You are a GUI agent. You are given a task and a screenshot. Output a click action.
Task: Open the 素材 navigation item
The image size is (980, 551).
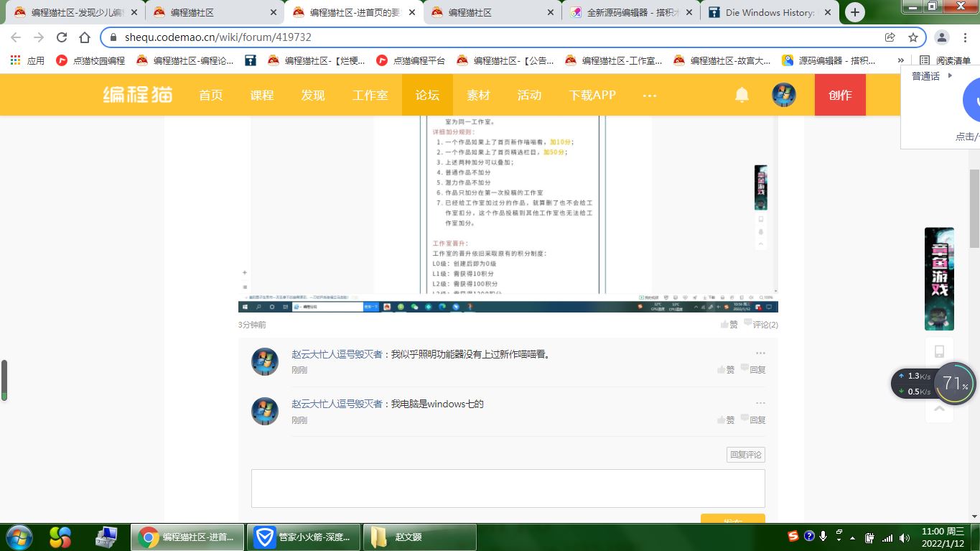tap(479, 95)
